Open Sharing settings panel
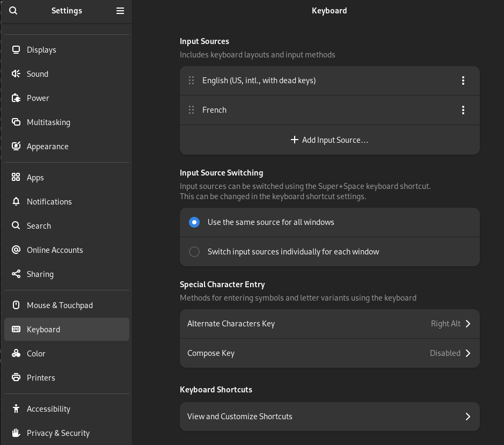 pos(67,274)
